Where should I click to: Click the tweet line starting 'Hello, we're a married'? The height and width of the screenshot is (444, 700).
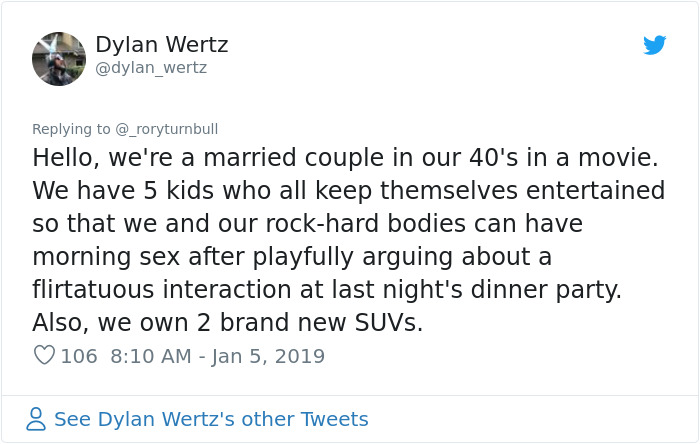click(x=345, y=158)
